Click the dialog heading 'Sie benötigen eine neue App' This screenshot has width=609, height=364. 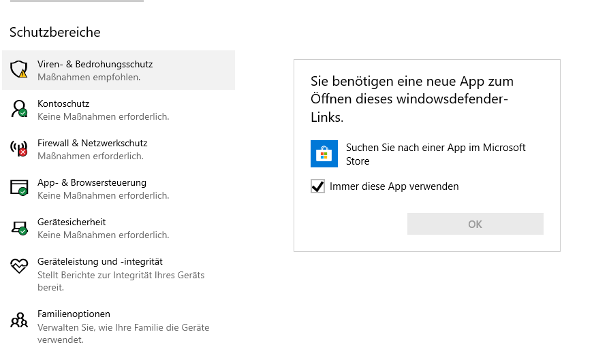coord(412,99)
